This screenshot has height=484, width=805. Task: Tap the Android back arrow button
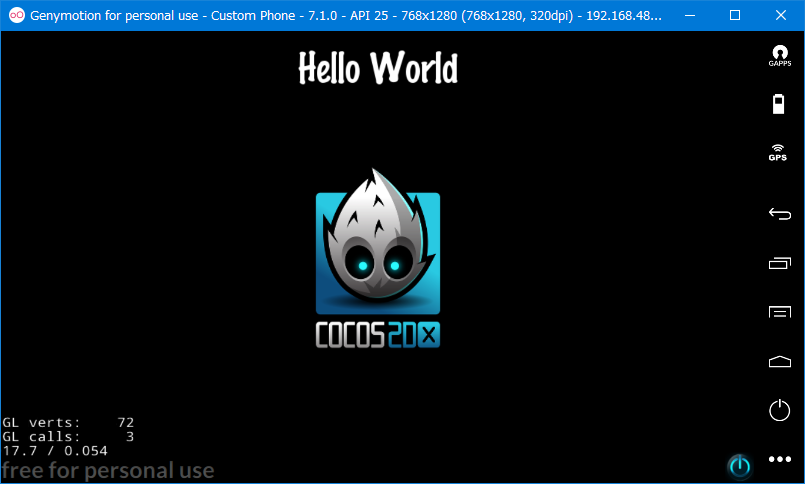(x=779, y=214)
